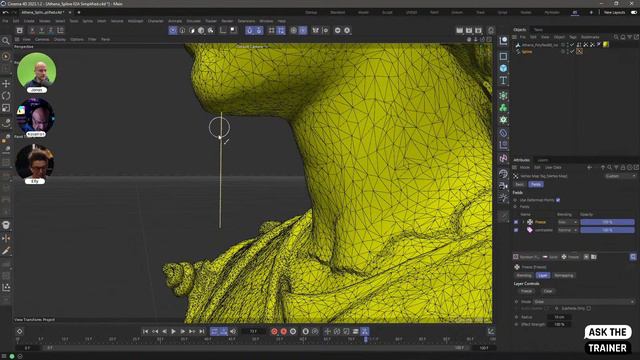Add a Cube primitive from the side palette
This screenshot has width=640, height=360.
(x=503, y=68)
